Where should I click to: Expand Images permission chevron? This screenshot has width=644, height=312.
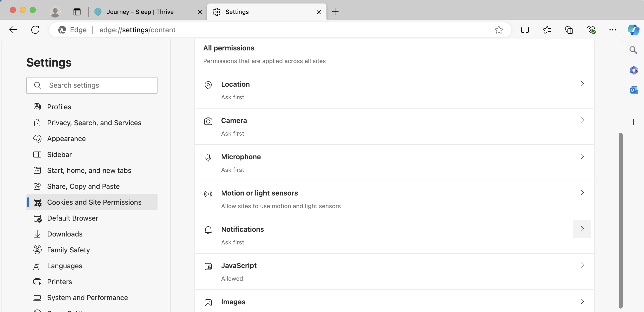coord(582,301)
